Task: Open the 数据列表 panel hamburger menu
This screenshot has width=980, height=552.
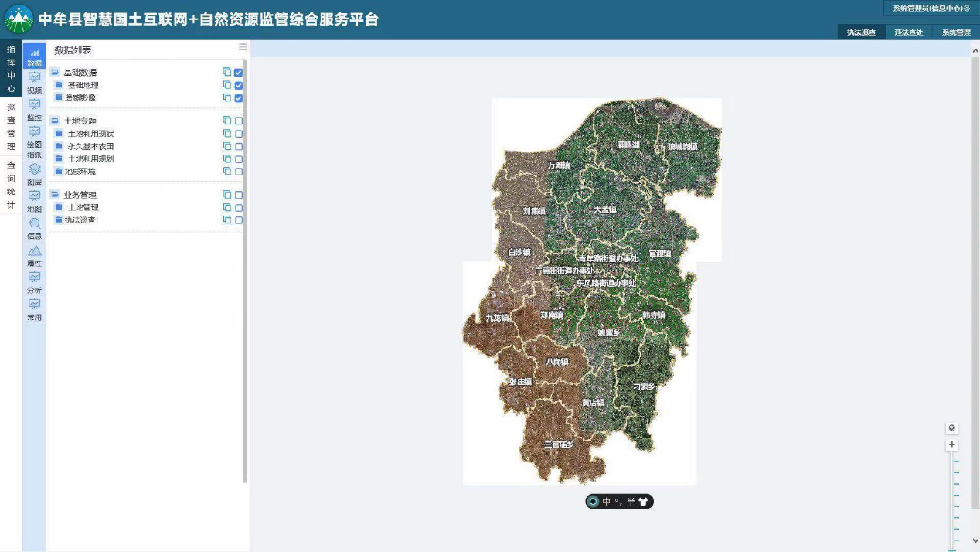Action: tap(243, 47)
